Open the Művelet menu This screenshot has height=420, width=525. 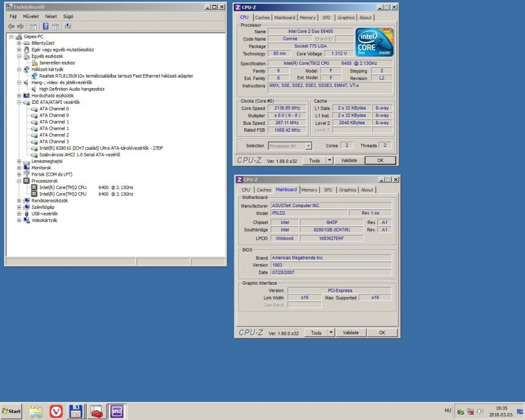32,16
